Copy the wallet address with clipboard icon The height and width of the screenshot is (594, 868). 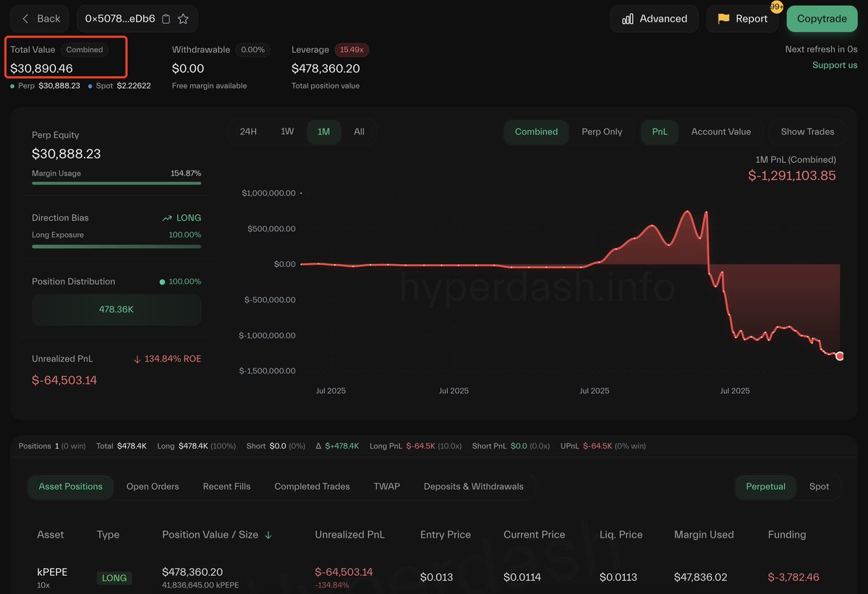(166, 19)
